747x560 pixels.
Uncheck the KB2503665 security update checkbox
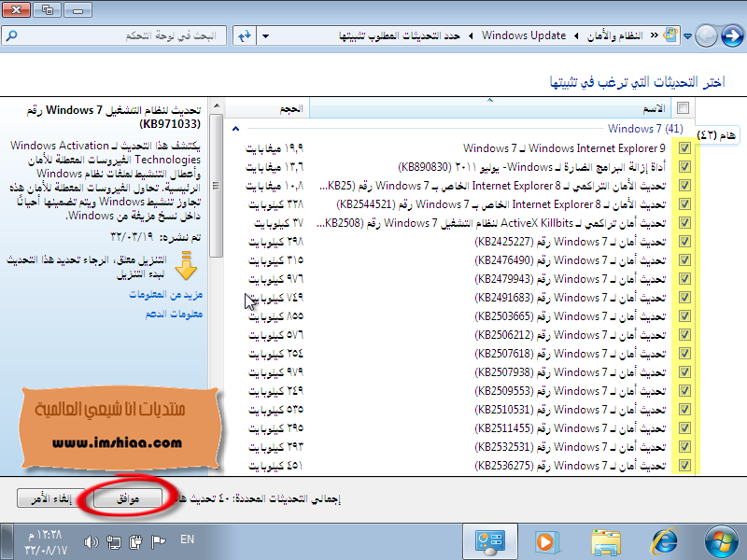(x=684, y=316)
